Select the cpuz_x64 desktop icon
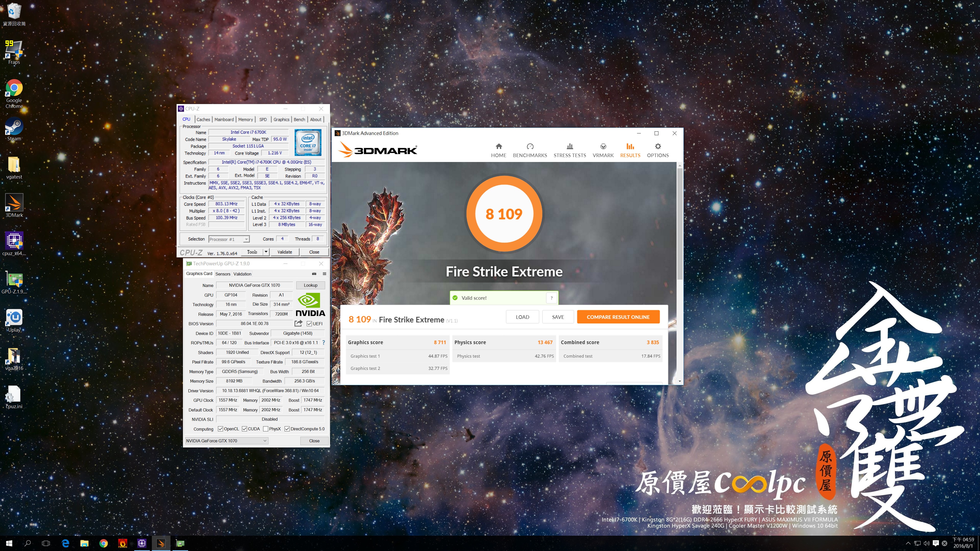Screen dimensions: 980x551 coord(14,244)
